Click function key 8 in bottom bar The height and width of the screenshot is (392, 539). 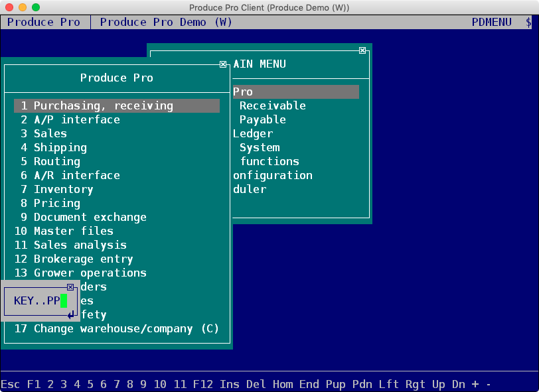[130, 384]
